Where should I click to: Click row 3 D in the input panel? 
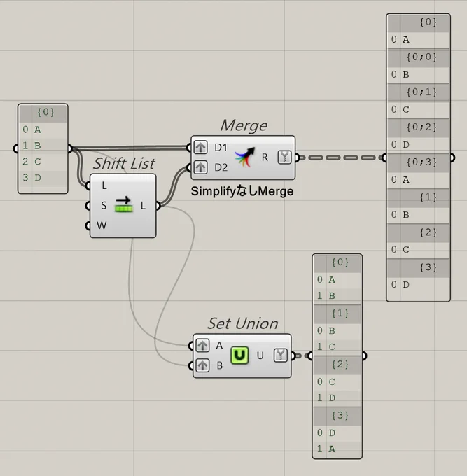pyautogui.click(x=43, y=177)
